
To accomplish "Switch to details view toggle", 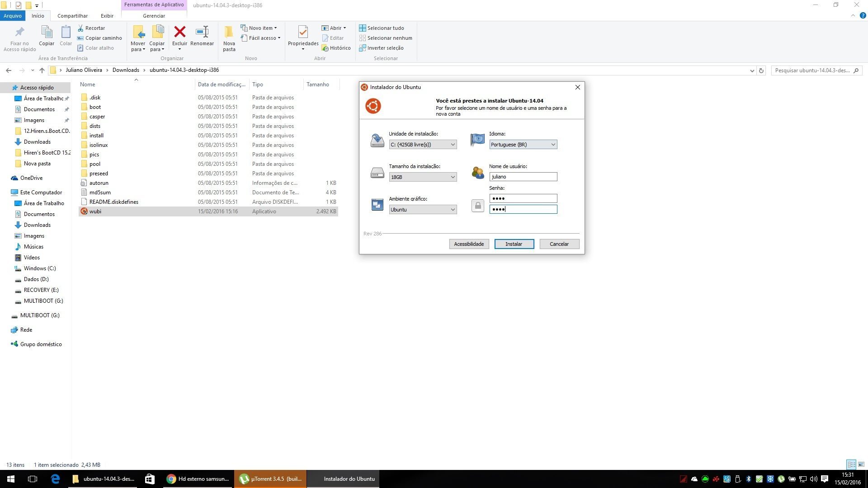I will click(x=851, y=465).
